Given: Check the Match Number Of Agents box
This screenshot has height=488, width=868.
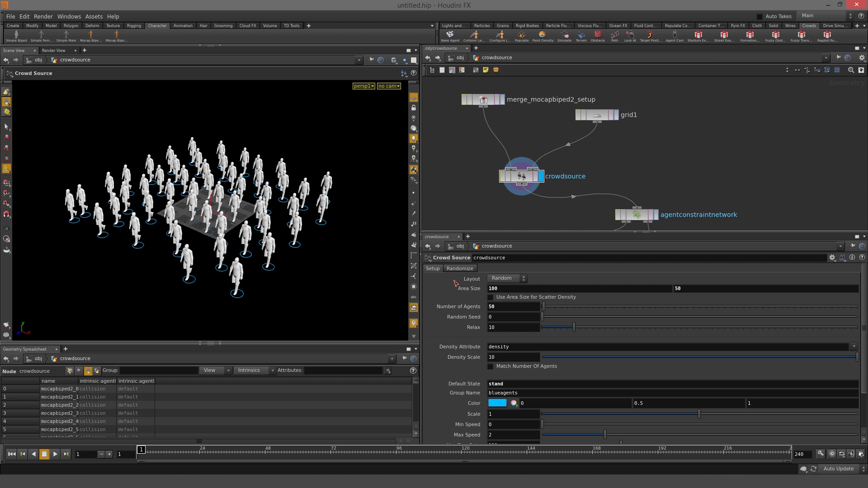Looking at the screenshot, I should [x=491, y=366].
